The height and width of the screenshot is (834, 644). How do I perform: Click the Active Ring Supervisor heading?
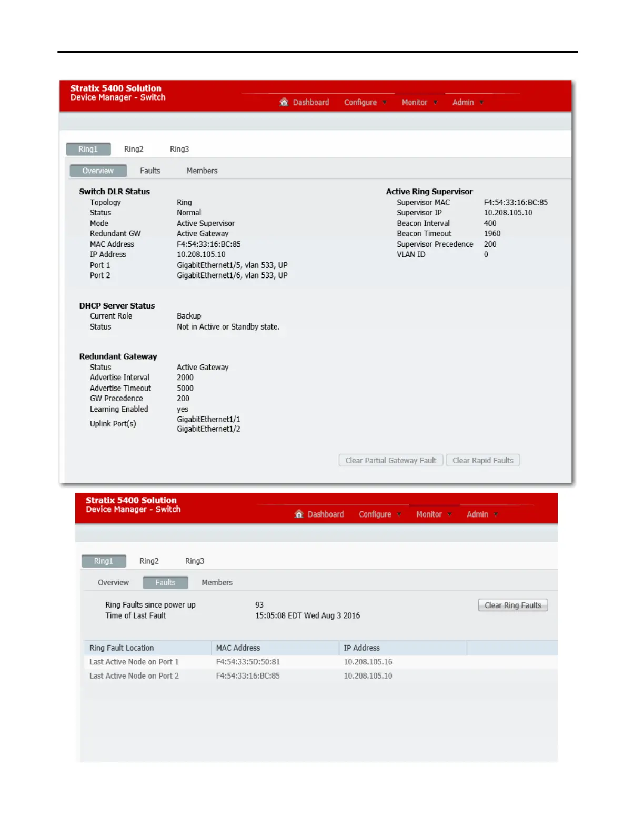coord(429,192)
